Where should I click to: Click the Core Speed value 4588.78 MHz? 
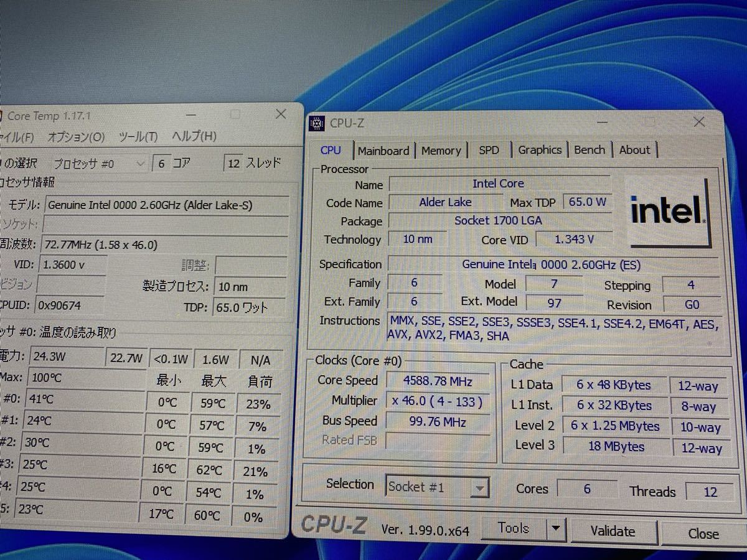437,381
